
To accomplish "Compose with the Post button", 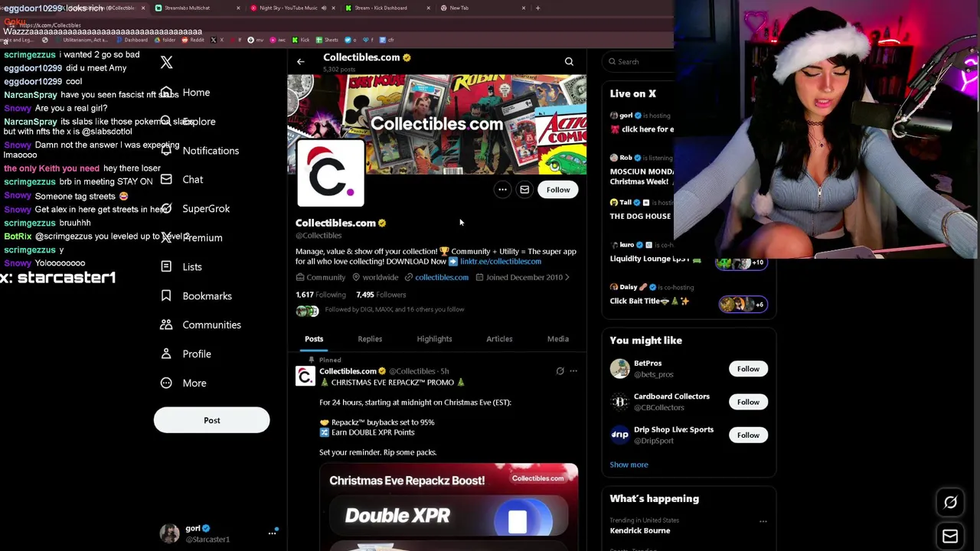I will (x=211, y=420).
